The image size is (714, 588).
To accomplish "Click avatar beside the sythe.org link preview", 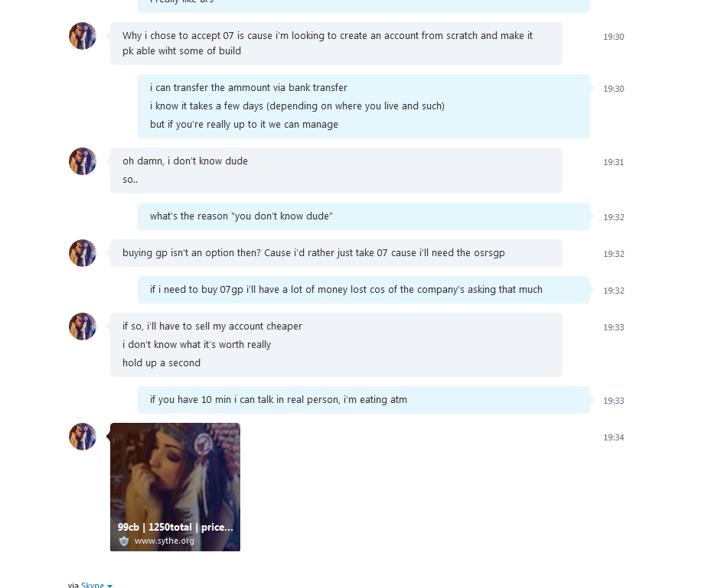I will coord(83,437).
